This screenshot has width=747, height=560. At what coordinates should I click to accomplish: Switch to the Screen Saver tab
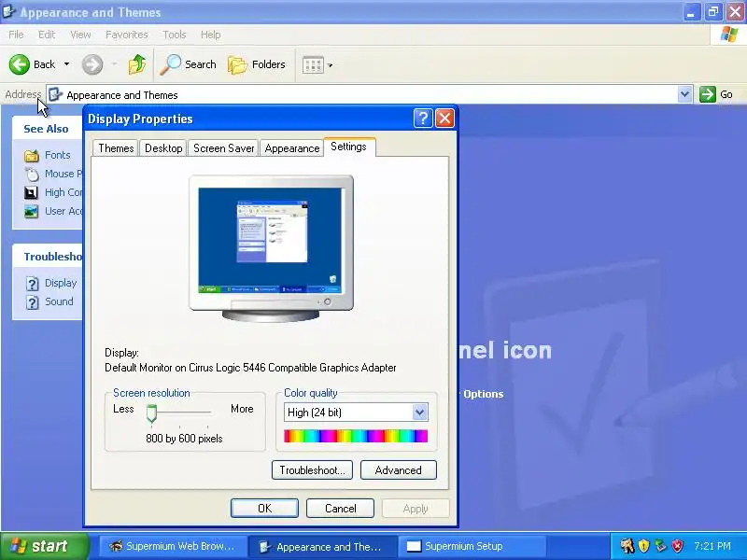coord(223,148)
